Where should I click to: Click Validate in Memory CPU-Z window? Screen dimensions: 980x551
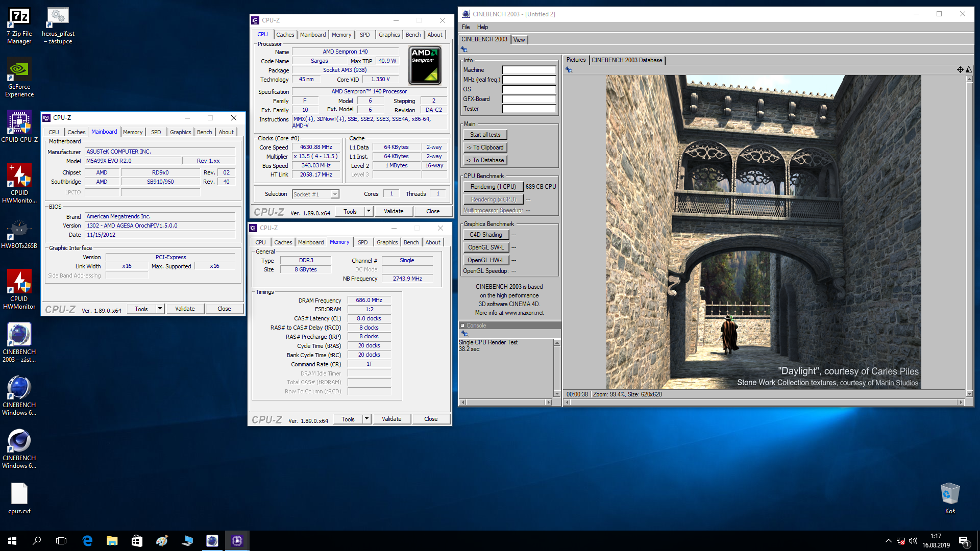coord(391,419)
